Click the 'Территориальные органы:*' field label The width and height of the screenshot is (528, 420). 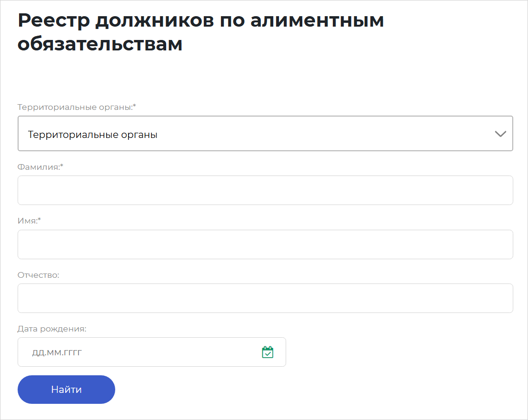click(75, 107)
